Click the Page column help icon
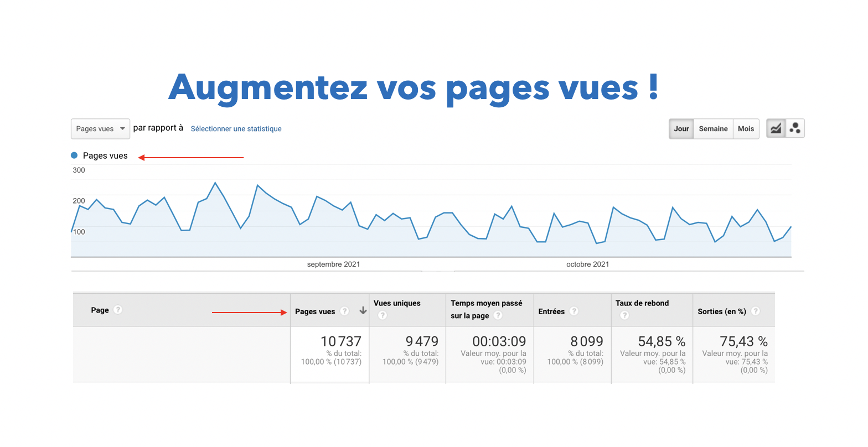Viewport: 868px width, 447px height. pyautogui.click(x=118, y=310)
